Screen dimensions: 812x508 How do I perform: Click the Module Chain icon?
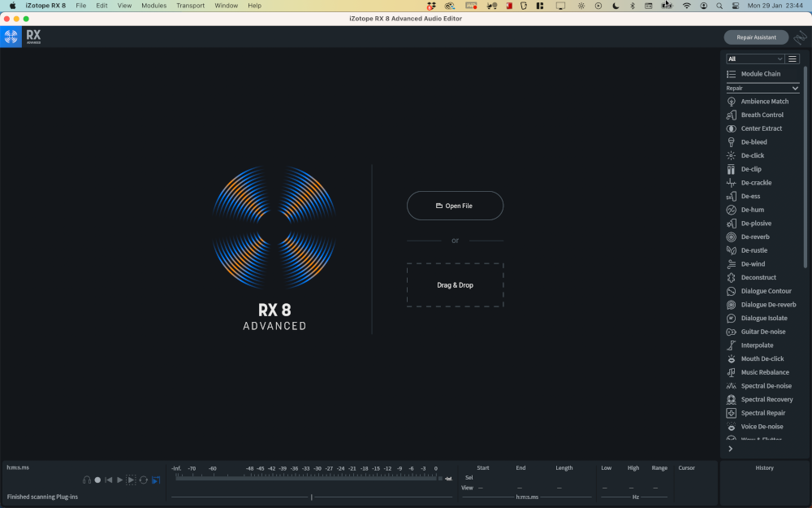(x=732, y=74)
